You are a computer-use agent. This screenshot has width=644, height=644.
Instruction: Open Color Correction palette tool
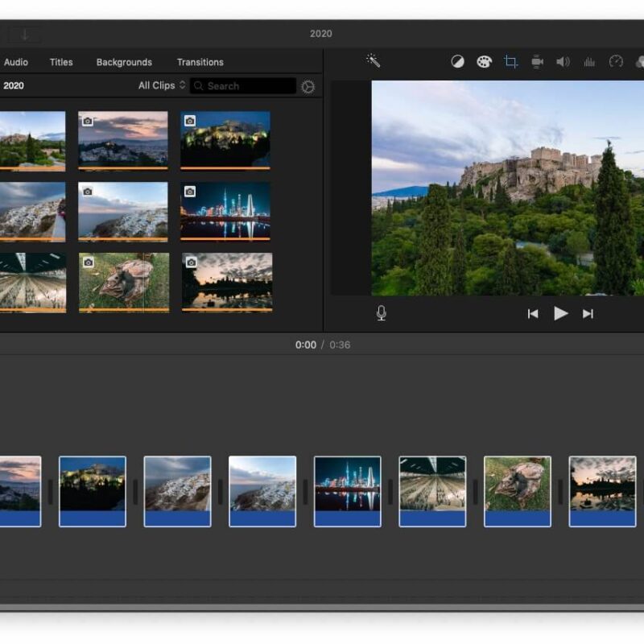coord(484,62)
